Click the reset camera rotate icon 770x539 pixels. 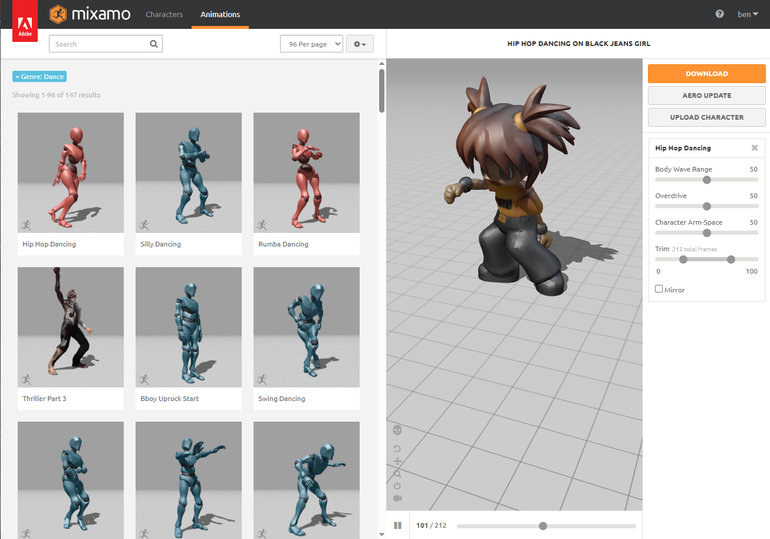(397, 448)
